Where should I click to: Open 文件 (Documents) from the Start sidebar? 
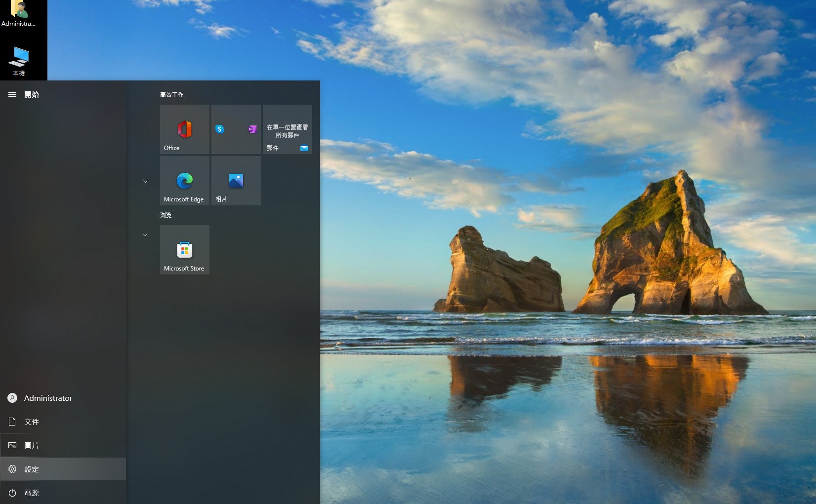pyautogui.click(x=32, y=422)
